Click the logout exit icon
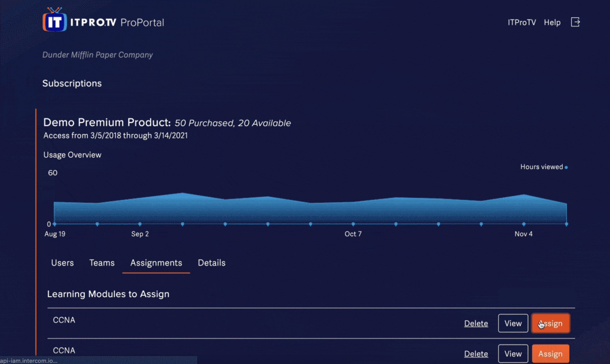The image size is (610, 364). coord(575,22)
